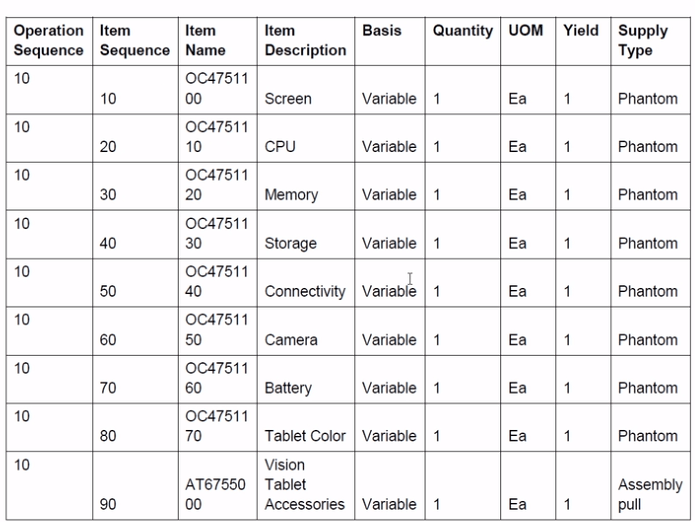Image resolution: width=695 pixels, height=522 pixels.
Task: Select the Screen item description cell
Action: [288, 99]
